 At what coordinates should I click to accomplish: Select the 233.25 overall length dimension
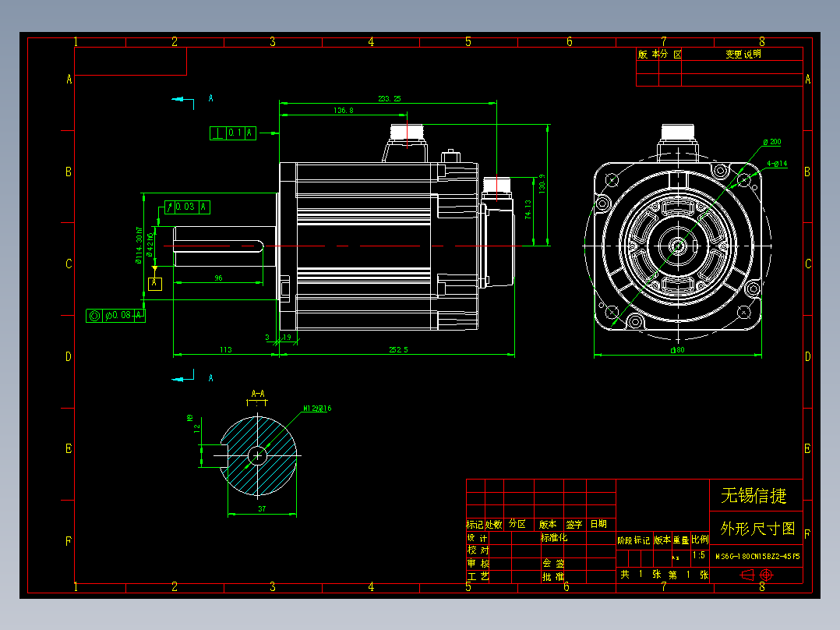coord(390,99)
